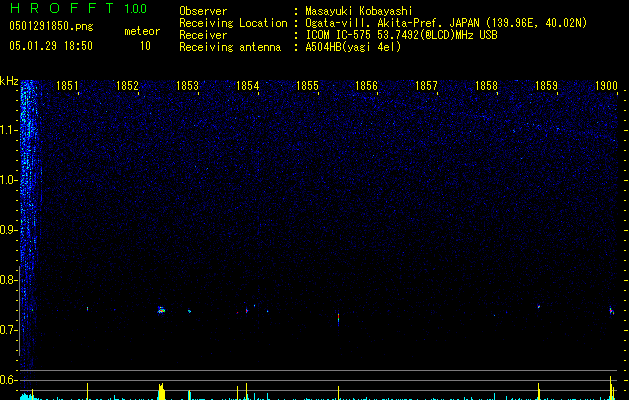Click the 0.6 frequency axis label
This screenshot has width=629, height=400.
click(8, 380)
